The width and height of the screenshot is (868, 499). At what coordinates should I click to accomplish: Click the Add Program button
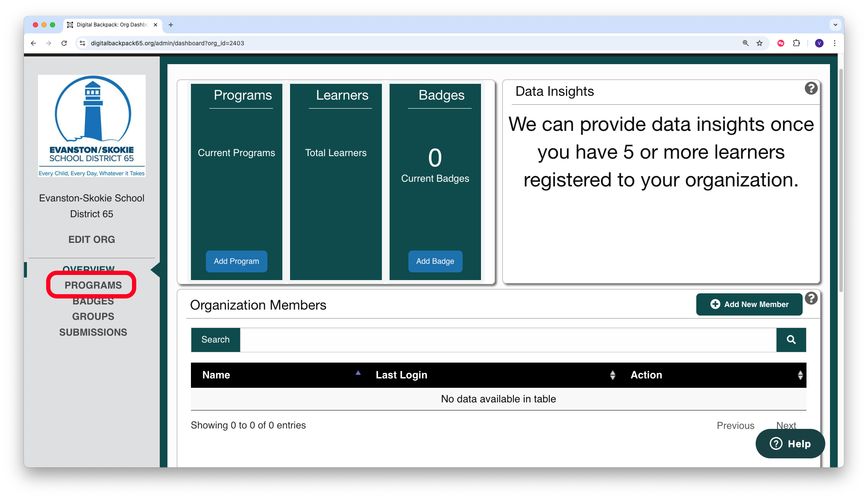pyautogui.click(x=236, y=261)
